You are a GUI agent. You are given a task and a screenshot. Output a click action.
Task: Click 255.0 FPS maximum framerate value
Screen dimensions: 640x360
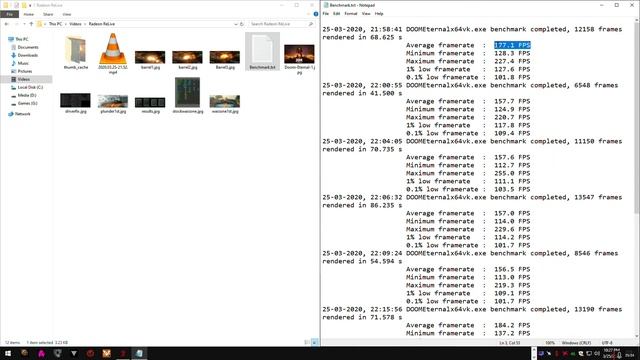point(512,173)
